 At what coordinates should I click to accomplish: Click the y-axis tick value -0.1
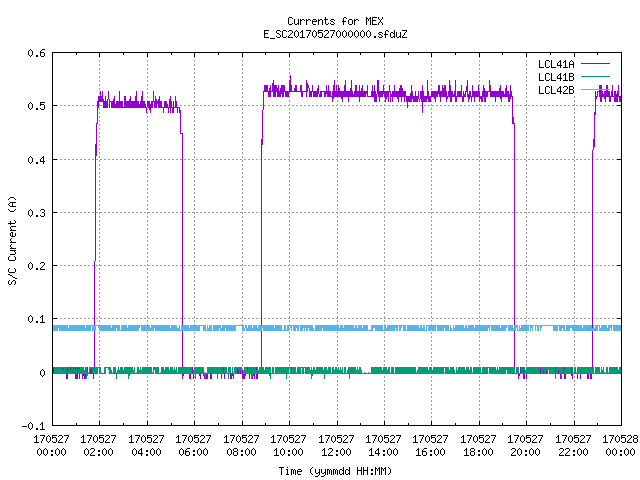coord(33,426)
